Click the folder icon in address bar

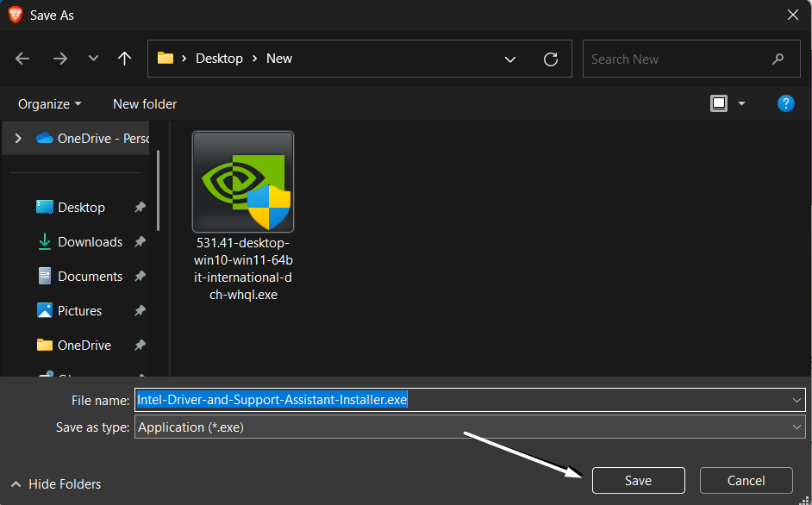point(166,58)
